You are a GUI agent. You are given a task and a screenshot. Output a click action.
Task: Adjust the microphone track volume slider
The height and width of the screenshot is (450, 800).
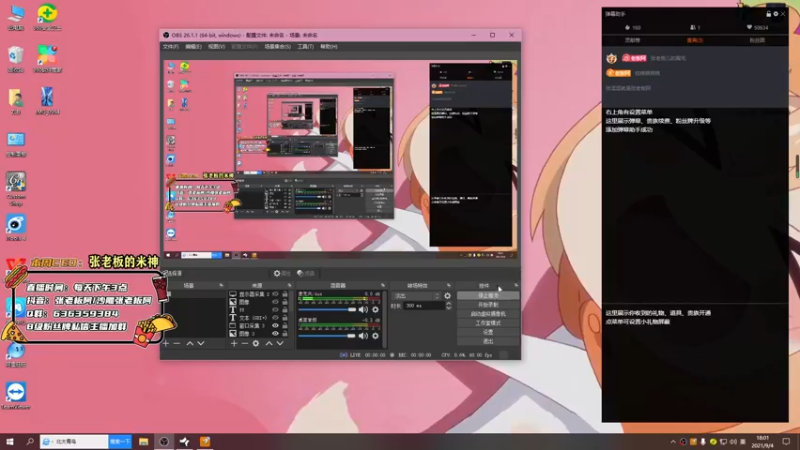327,310
